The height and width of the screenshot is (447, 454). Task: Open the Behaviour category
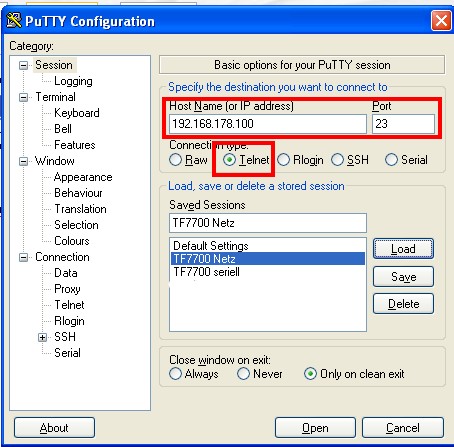click(78, 193)
